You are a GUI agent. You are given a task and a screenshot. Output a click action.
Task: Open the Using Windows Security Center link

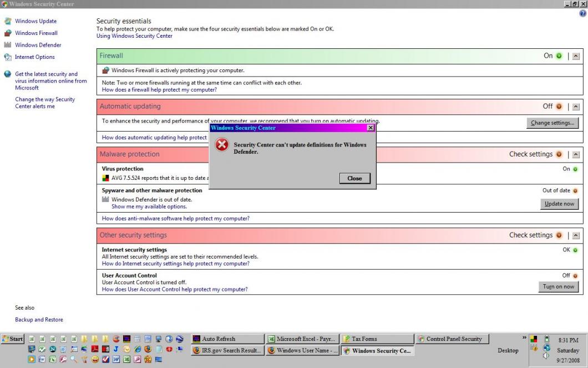point(134,36)
